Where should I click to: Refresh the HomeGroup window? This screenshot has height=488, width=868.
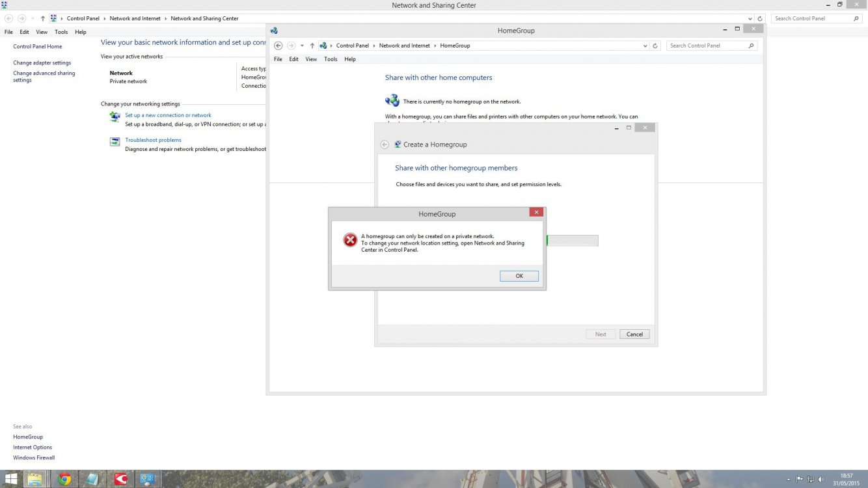[x=655, y=46]
